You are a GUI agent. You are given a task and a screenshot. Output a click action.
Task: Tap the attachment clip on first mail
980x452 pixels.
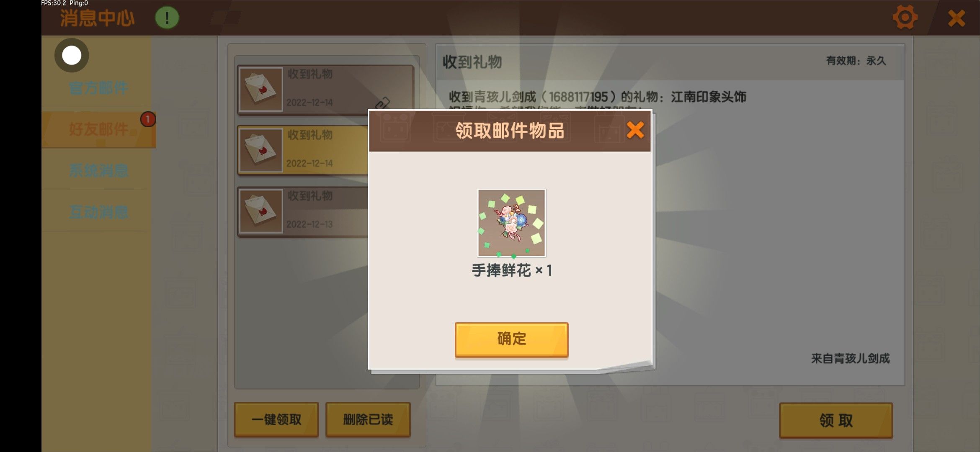click(x=382, y=103)
